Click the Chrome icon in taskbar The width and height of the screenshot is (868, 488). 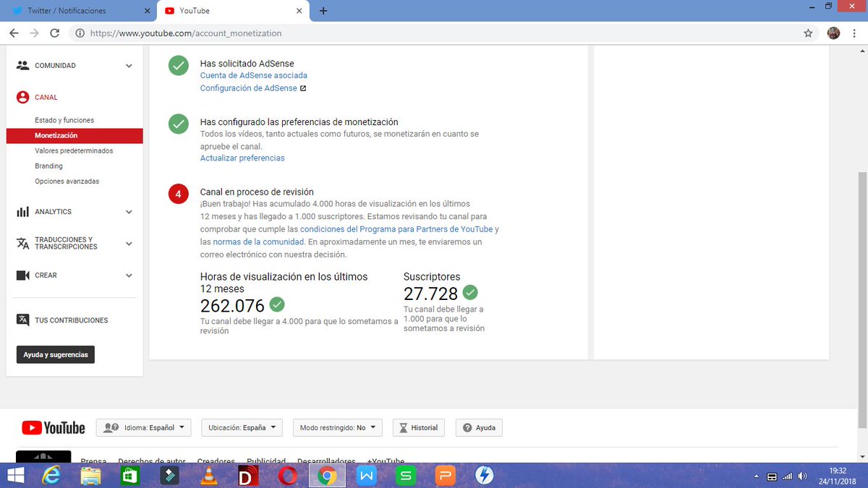click(x=326, y=476)
